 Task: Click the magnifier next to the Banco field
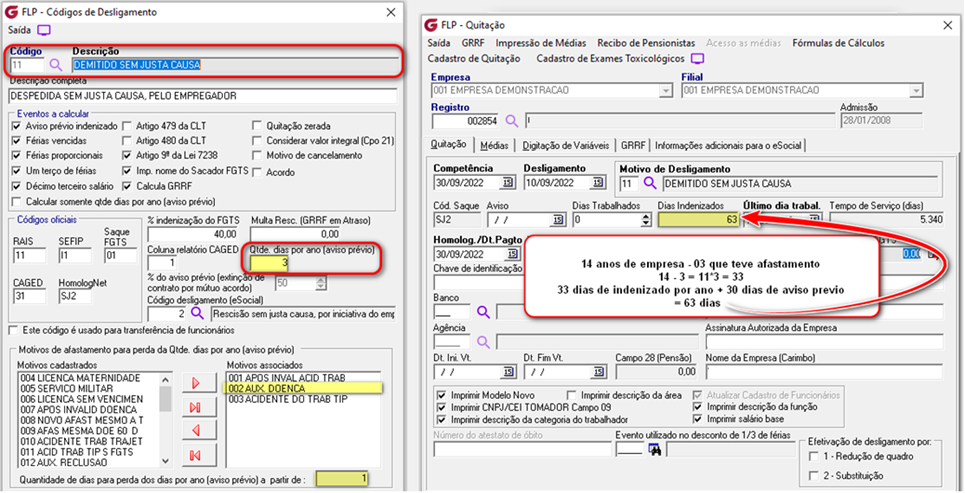click(483, 312)
